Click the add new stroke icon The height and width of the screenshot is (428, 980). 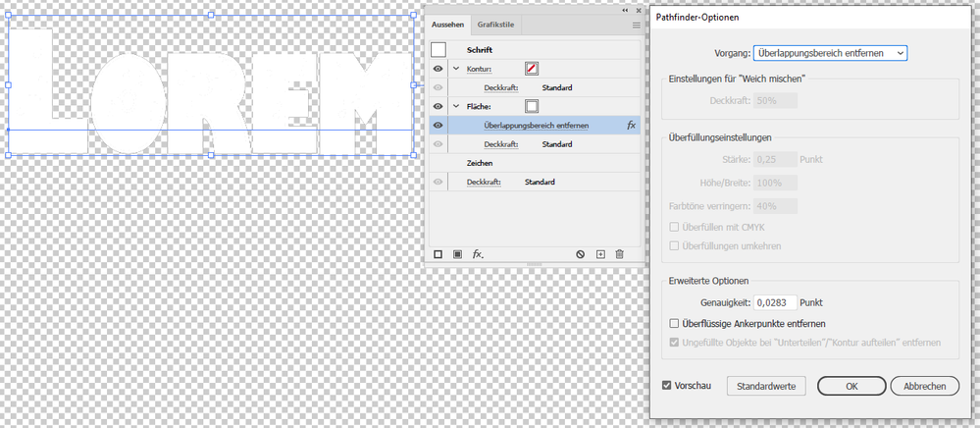click(438, 254)
